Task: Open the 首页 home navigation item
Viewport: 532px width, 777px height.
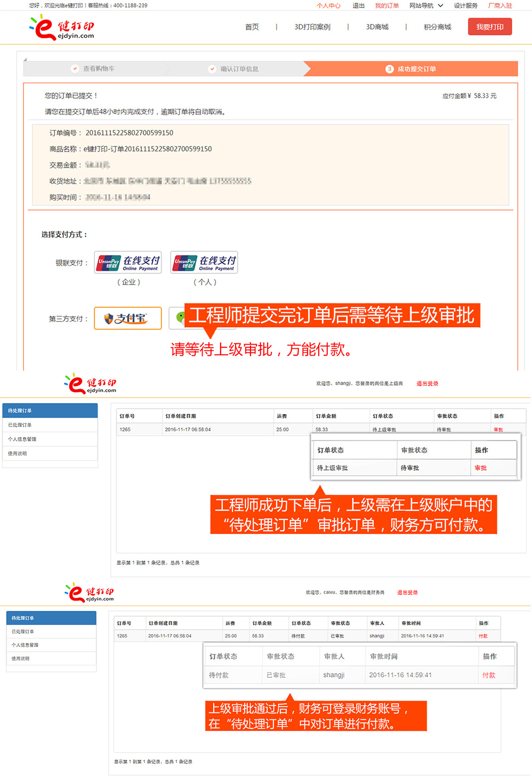Action: (252, 27)
